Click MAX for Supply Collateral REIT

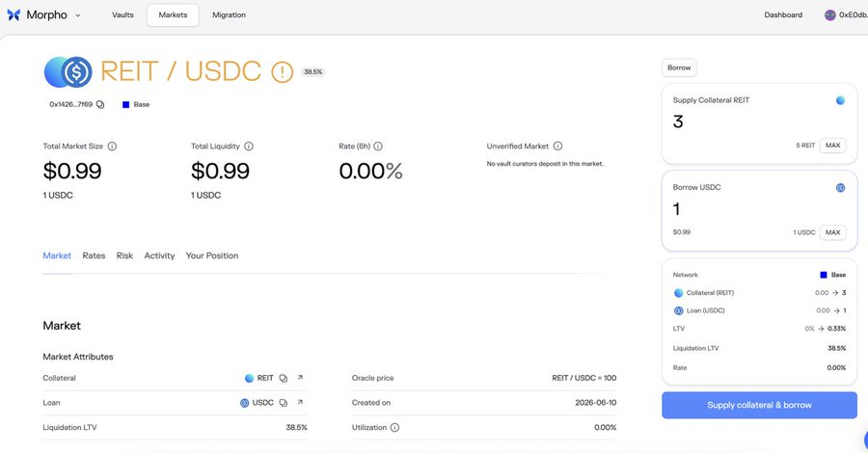pyautogui.click(x=832, y=146)
